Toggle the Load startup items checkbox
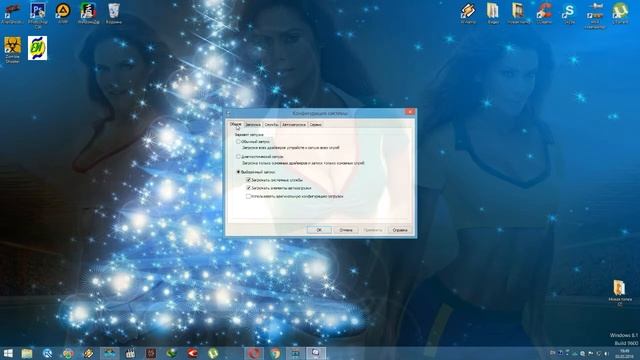Screen dimensions: 640x360 coord(248,188)
